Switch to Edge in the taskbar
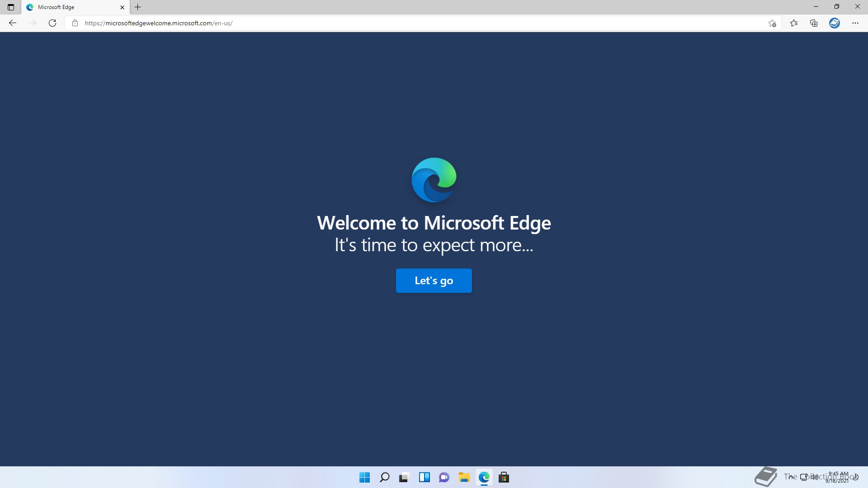The image size is (868, 488). point(484,477)
